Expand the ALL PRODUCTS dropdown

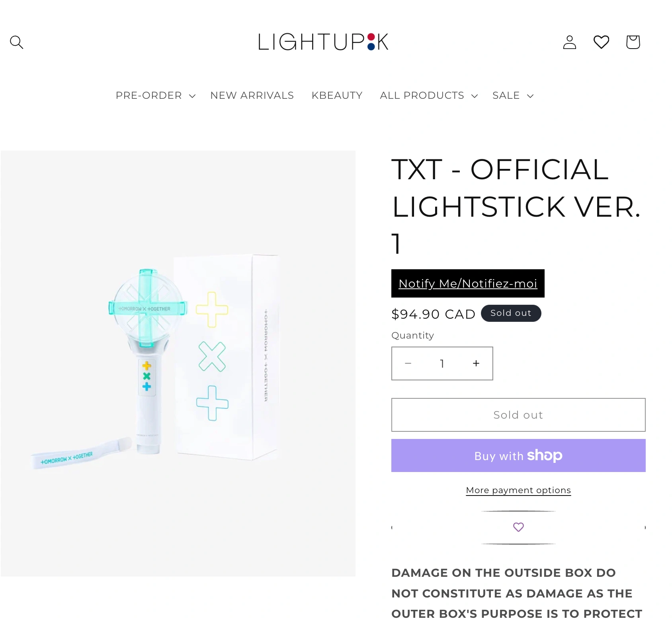pyautogui.click(x=429, y=96)
